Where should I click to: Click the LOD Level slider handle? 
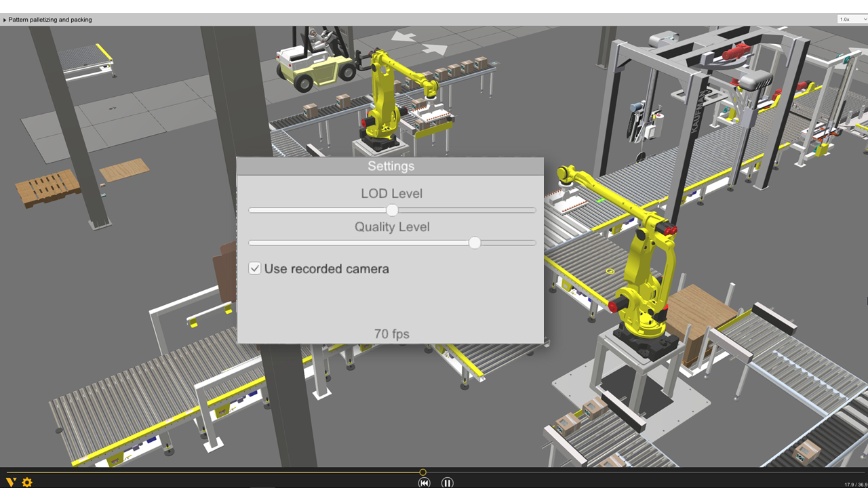pyautogui.click(x=392, y=210)
